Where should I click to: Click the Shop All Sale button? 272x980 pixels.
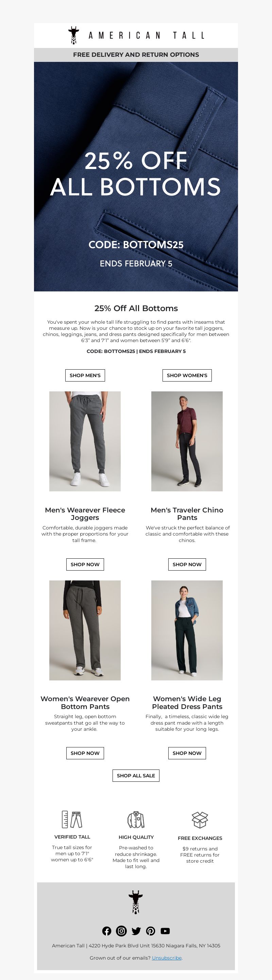point(136,775)
